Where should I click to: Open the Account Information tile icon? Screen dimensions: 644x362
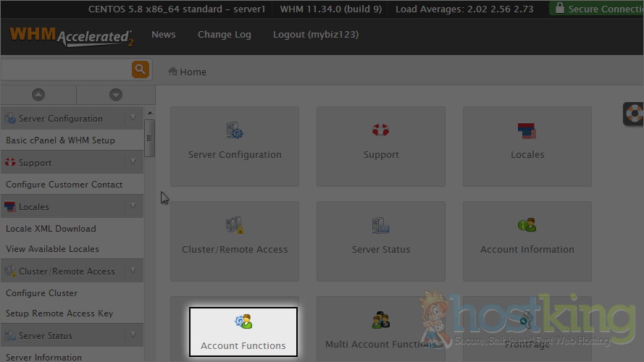point(527,225)
